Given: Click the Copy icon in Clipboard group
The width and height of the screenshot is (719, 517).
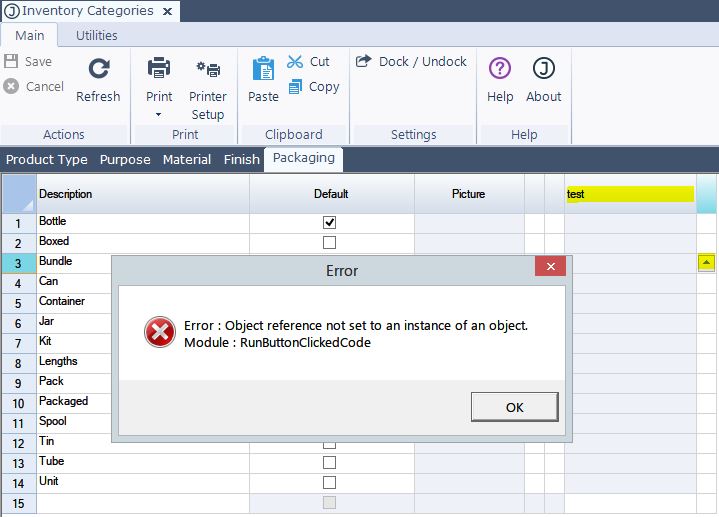Looking at the screenshot, I should (295, 87).
